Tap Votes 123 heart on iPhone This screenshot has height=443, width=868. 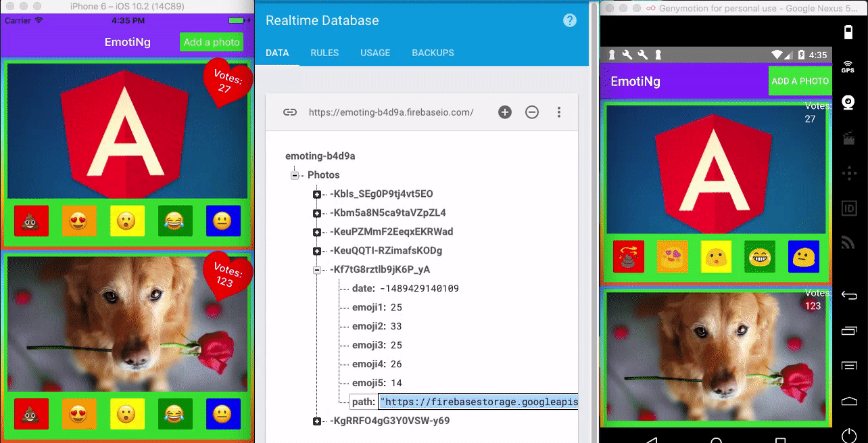[x=228, y=275]
